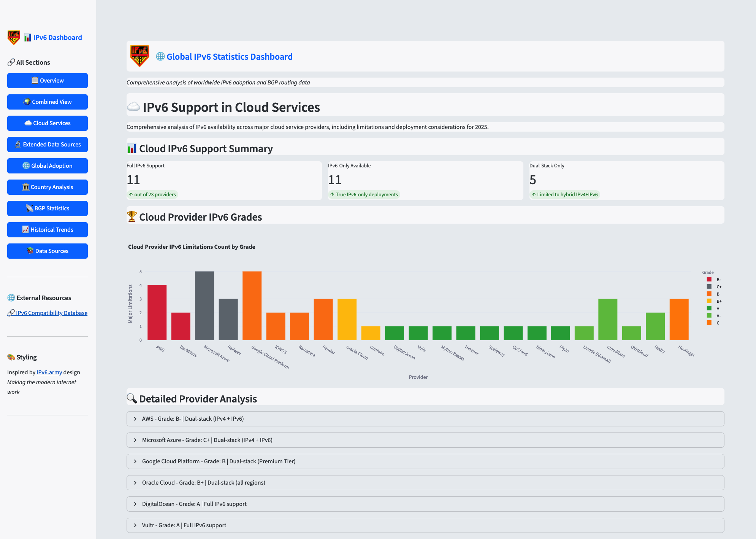
Task: Click the globe icon beside External Resources
Action: pos(11,298)
